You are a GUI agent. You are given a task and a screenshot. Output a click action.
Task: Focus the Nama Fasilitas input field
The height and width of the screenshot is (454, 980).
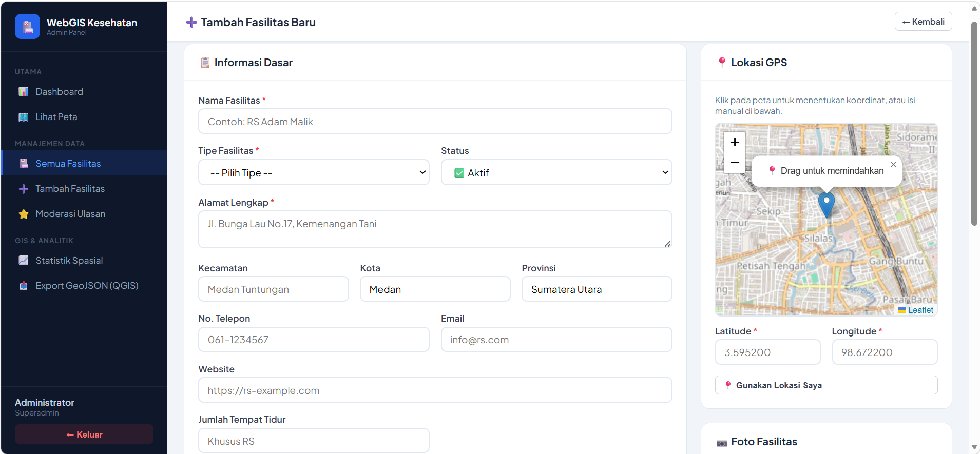(x=435, y=122)
